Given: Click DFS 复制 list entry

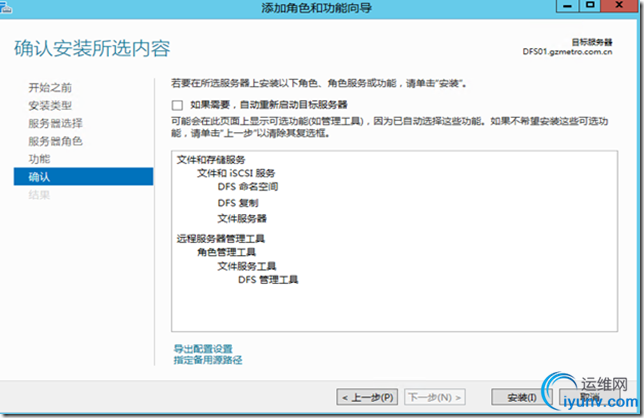Looking at the screenshot, I should 238,203.
